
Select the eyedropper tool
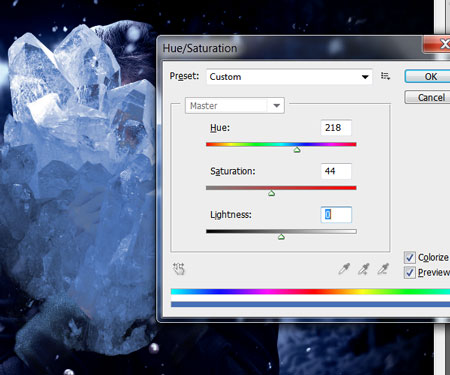(344, 269)
